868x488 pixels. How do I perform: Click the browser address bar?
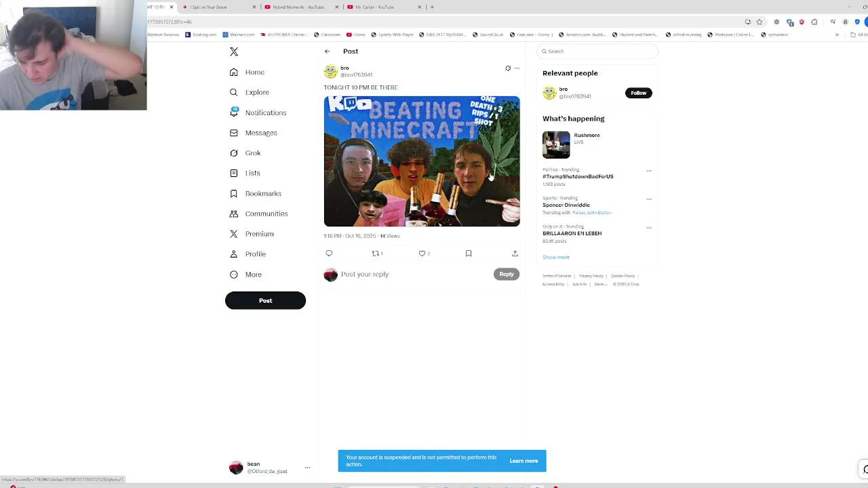point(441,22)
